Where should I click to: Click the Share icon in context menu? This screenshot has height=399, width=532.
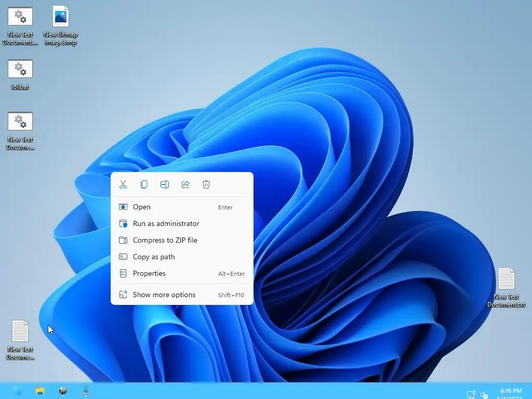pos(185,184)
